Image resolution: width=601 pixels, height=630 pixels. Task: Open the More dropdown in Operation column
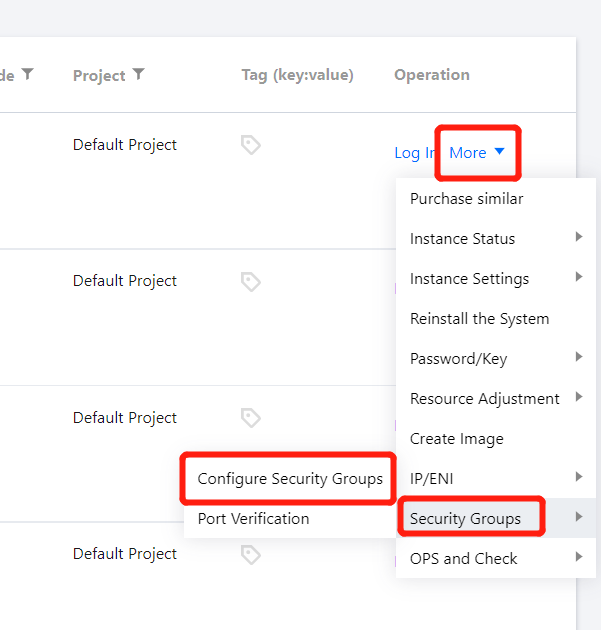pyautogui.click(x=477, y=153)
